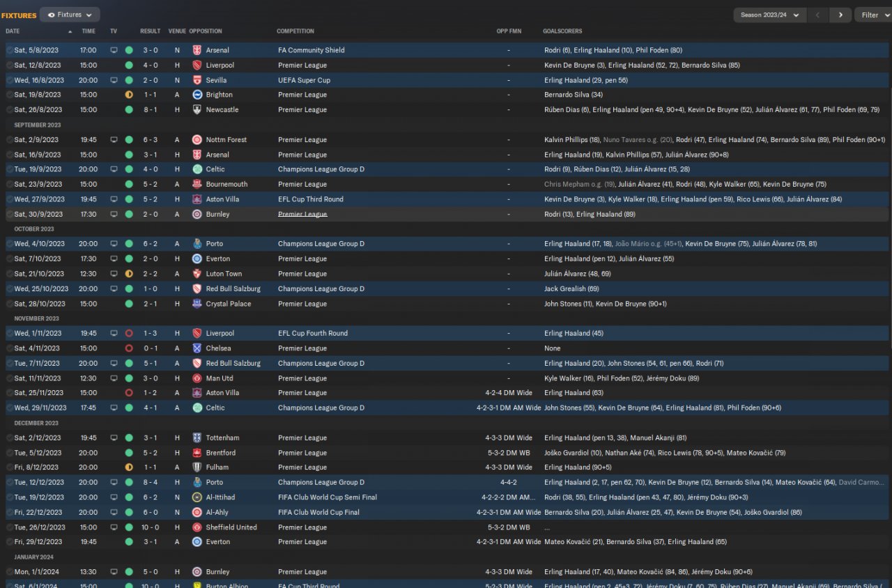Click the date Sat, 21/10/2023
The image size is (892, 588).
pyautogui.click(x=40, y=274)
